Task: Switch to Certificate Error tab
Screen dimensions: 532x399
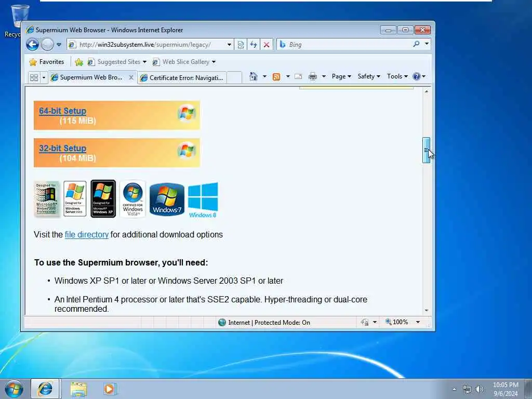Action: coord(182,78)
